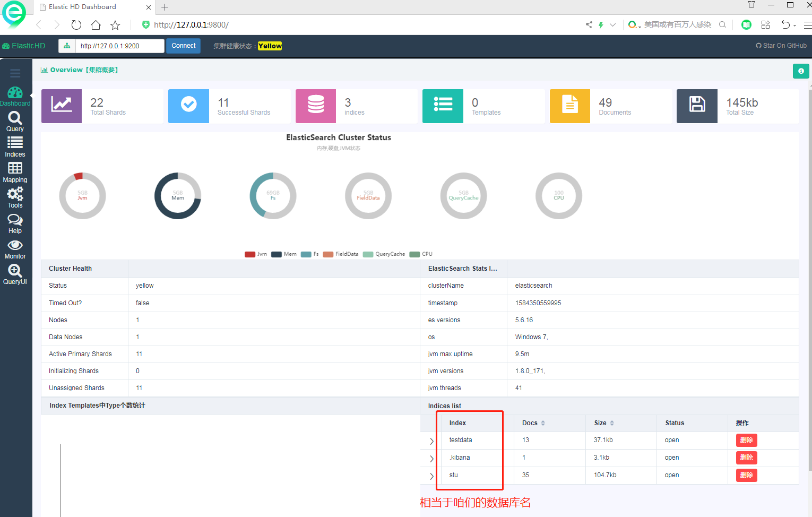Bookmark page with star icon

(x=115, y=25)
